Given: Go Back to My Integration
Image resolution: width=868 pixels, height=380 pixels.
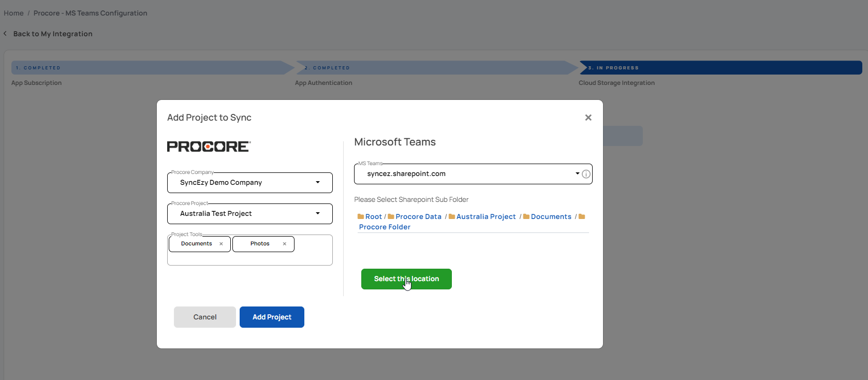Looking at the screenshot, I should click(53, 34).
